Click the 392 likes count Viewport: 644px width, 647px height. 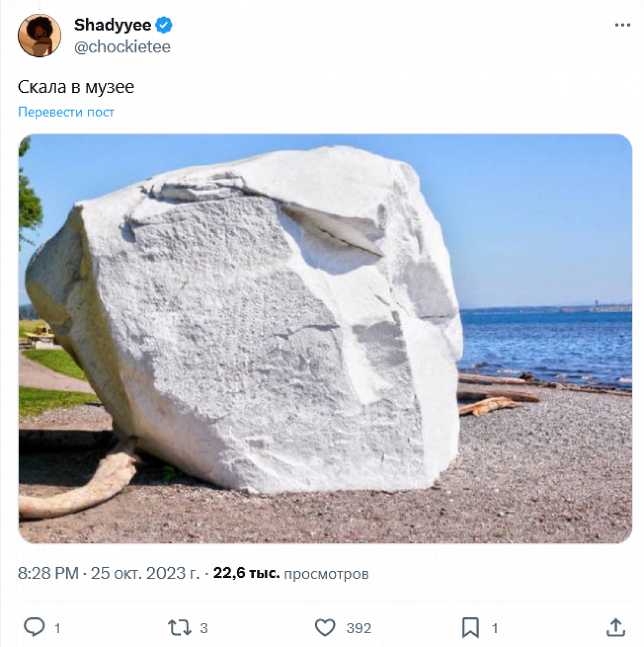358,629
